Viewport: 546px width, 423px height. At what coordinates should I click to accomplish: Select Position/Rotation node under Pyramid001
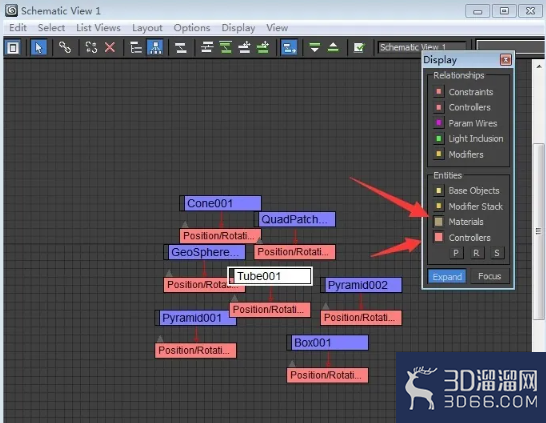(x=196, y=350)
